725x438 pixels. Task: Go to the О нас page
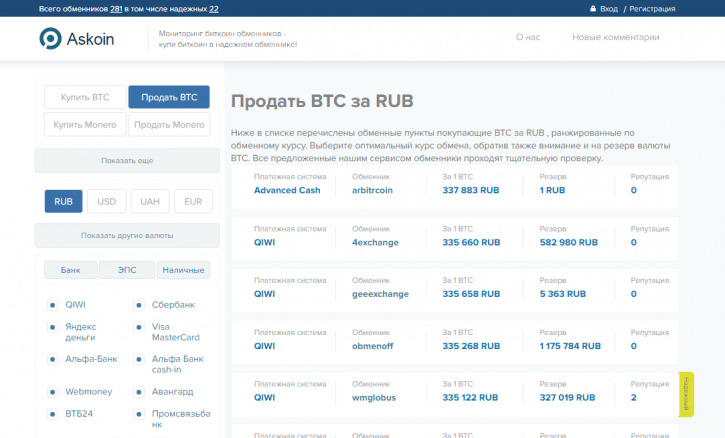[x=528, y=37]
